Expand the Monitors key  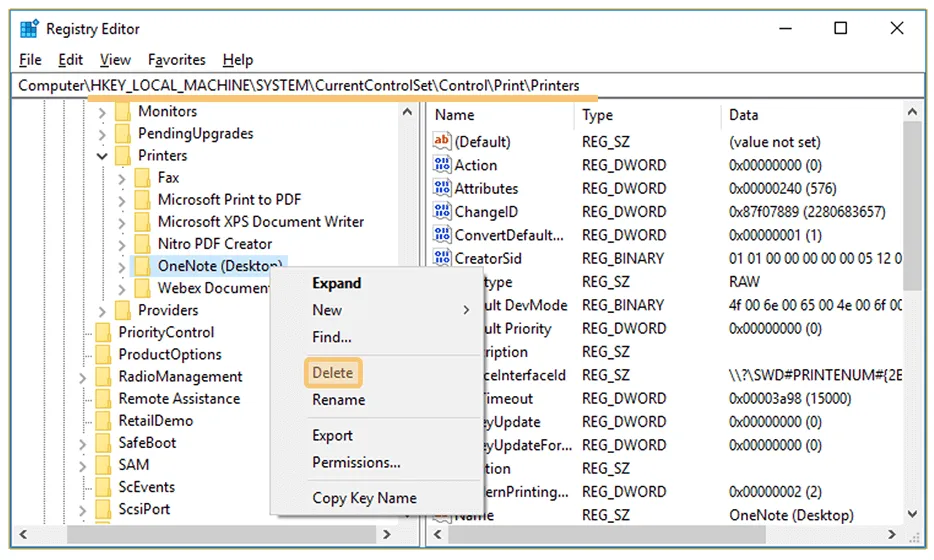tap(102, 113)
